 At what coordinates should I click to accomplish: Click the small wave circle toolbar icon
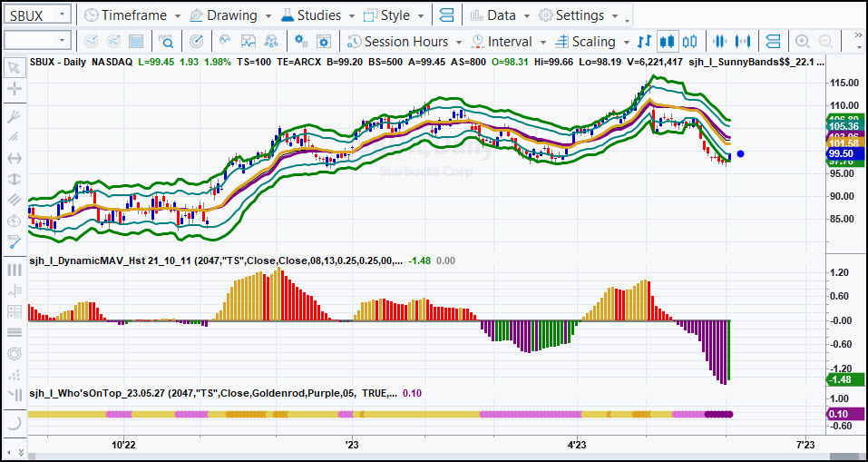225,42
